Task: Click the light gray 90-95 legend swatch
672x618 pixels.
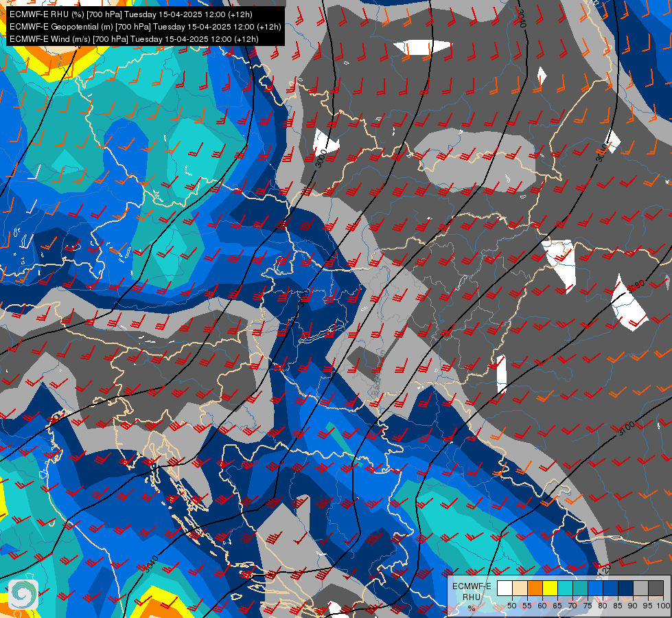Action: 640,588
